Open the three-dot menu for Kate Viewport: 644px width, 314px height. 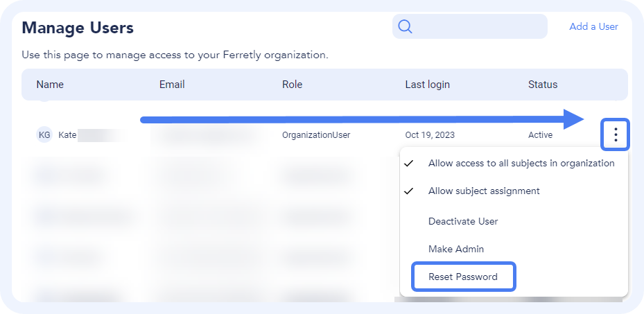point(616,134)
